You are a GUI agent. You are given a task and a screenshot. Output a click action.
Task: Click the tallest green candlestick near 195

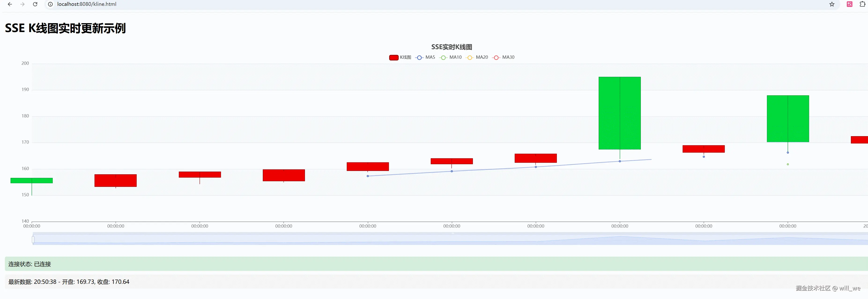[619, 113]
